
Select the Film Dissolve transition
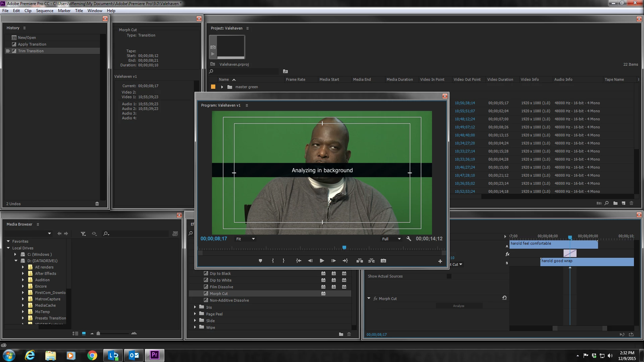pyautogui.click(x=221, y=287)
